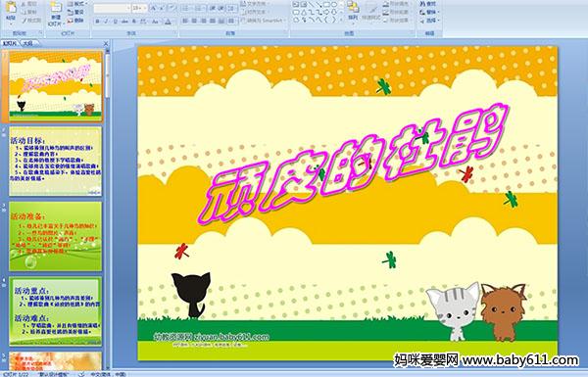Select the 活动目标 slide thumbnail
Image resolution: width=588 pixels, height=377 pixels.
pos(55,162)
